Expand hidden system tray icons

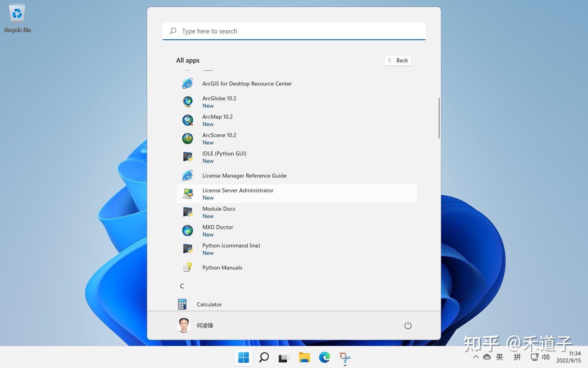coord(476,357)
